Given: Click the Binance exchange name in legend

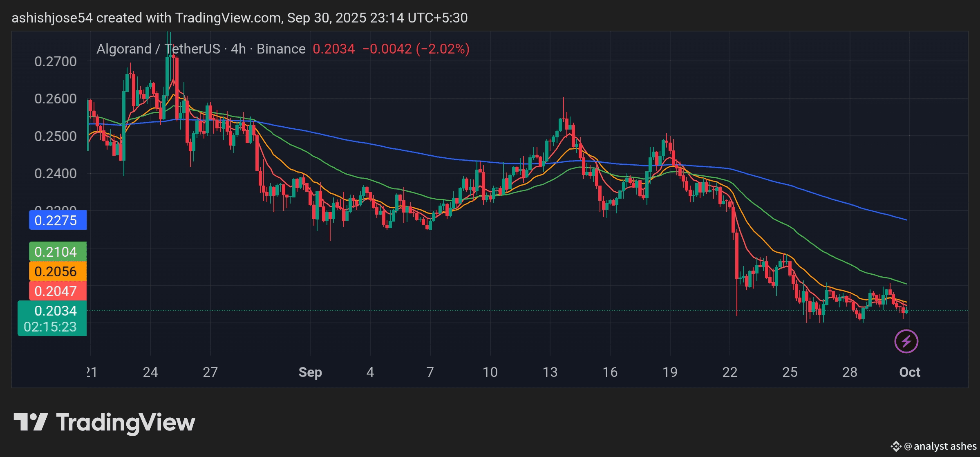Looking at the screenshot, I should click(x=281, y=49).
